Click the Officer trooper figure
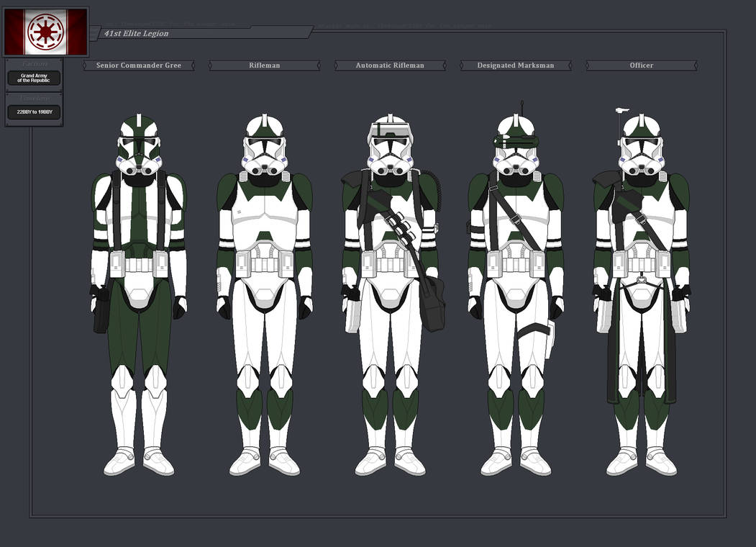Viewport: 756px width, 547px height. click(x=641, y=291)
